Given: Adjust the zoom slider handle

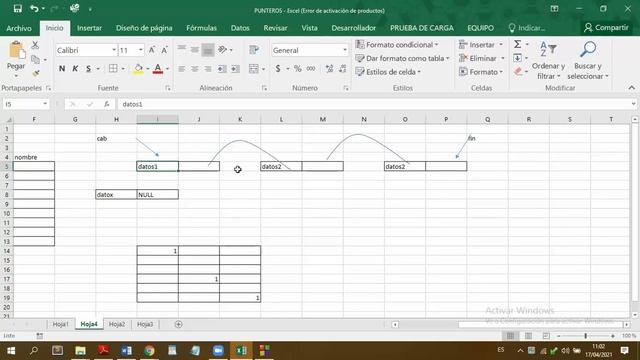Looking at the screenshot, I should point(586,336).
